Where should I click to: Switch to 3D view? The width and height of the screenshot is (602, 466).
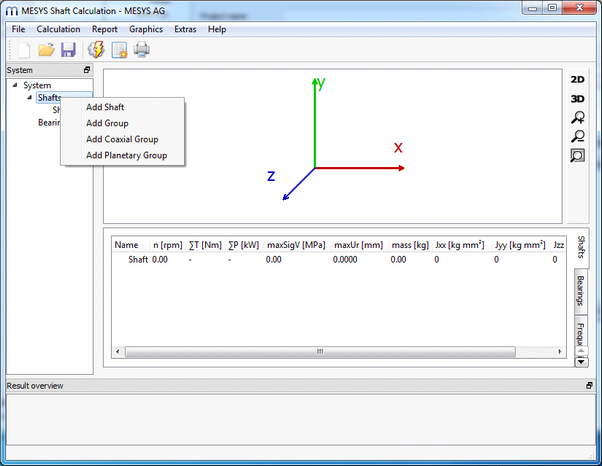coord(577,98)
